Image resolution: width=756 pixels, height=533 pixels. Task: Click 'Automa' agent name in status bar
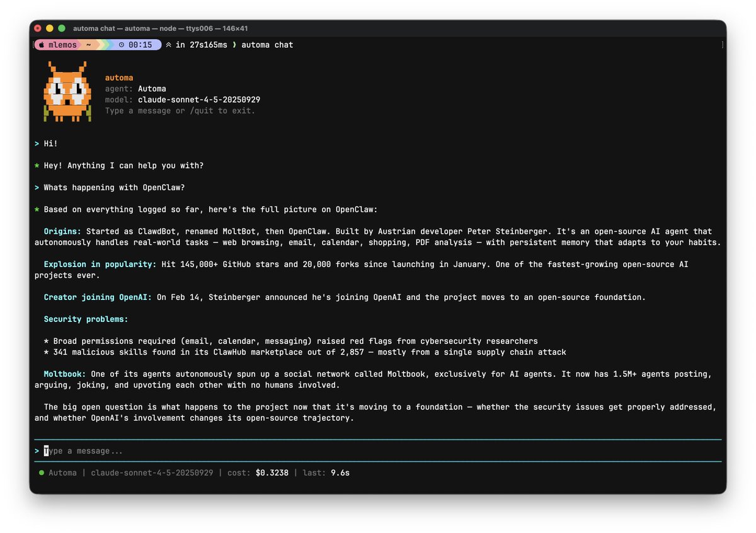[62, 473]
